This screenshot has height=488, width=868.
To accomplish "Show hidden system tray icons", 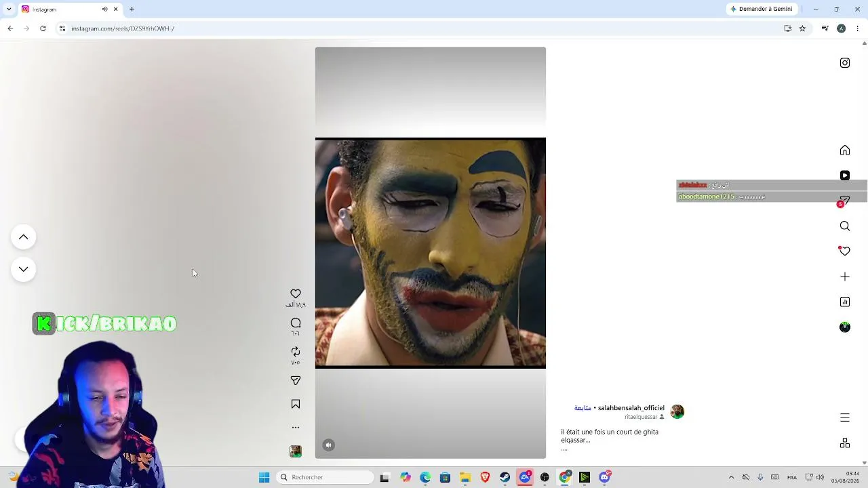I will (x=731, y=477).
